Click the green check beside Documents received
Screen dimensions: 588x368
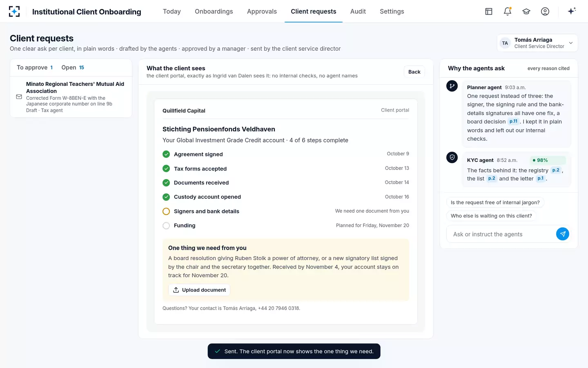coord(166,183)
